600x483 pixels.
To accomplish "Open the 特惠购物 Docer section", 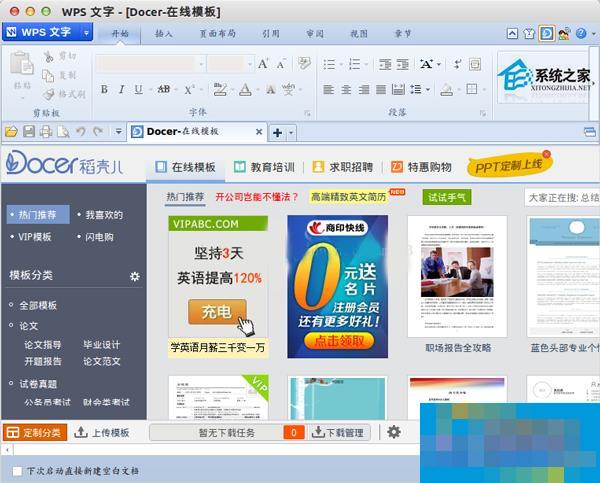I will [421, 167].
